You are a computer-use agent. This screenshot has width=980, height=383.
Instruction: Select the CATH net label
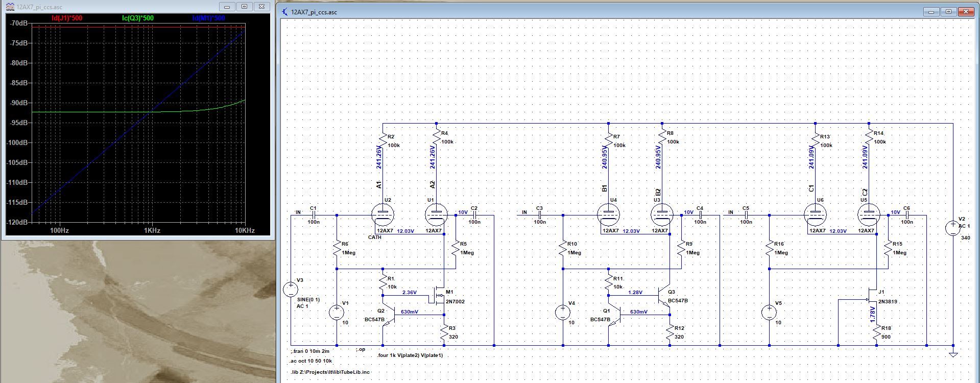[375, 237]
